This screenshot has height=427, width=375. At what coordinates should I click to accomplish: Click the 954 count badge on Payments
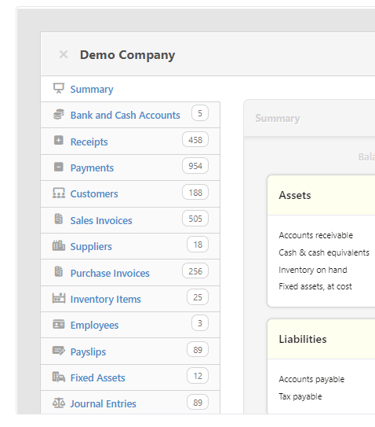pyautogui.click(x=195, y=166)
